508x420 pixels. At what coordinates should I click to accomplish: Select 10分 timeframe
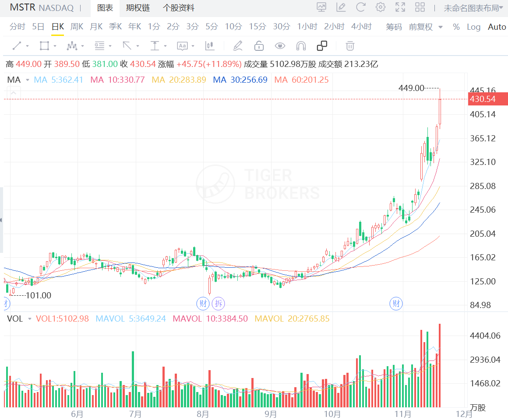coord(233,27)
